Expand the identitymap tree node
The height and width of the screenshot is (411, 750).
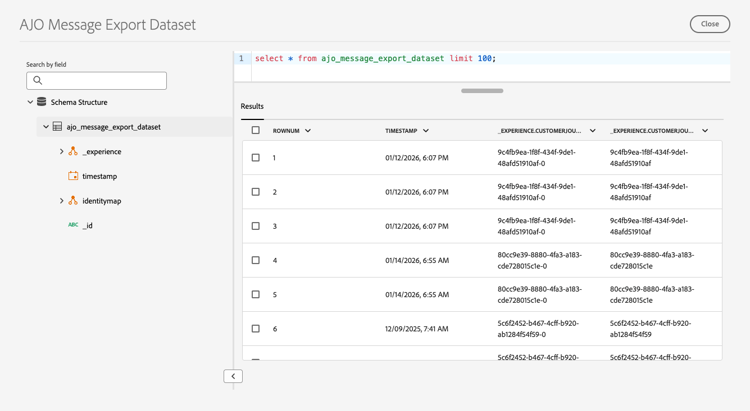(x=61, y=201)
